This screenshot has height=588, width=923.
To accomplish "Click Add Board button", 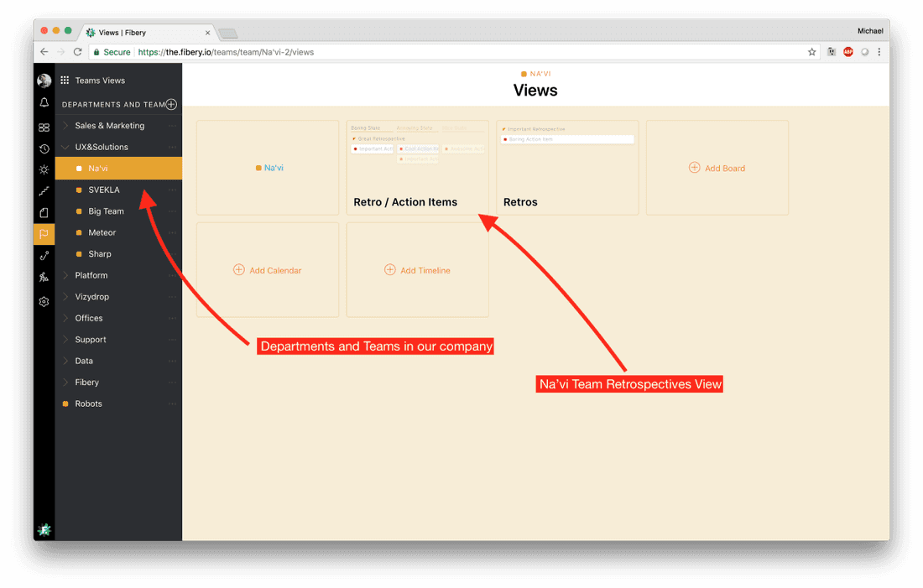I will click(717, 168).
